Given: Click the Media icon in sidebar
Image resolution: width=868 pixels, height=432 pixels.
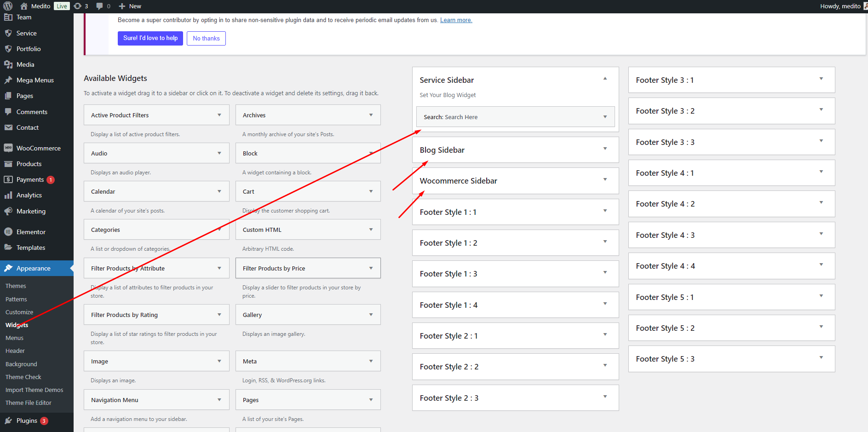Looking at the screenshot, I should pyautogui.click(x=8, y=64).
